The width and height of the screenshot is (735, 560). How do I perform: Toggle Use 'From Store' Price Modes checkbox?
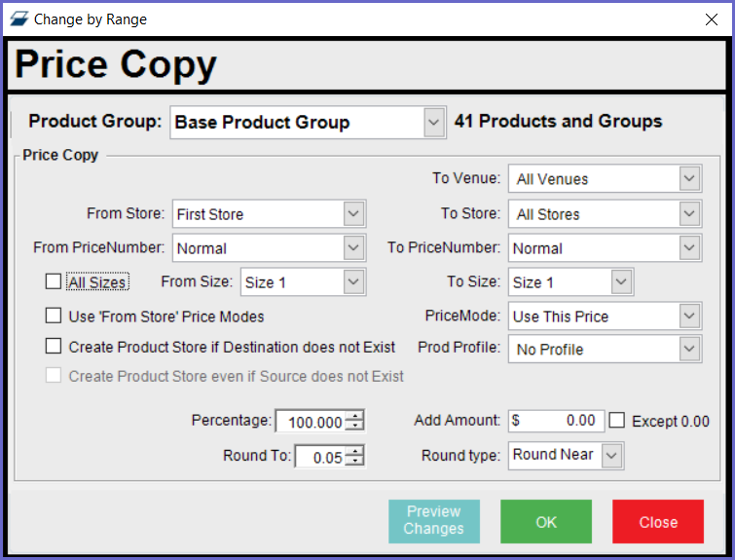click(54, 316)
